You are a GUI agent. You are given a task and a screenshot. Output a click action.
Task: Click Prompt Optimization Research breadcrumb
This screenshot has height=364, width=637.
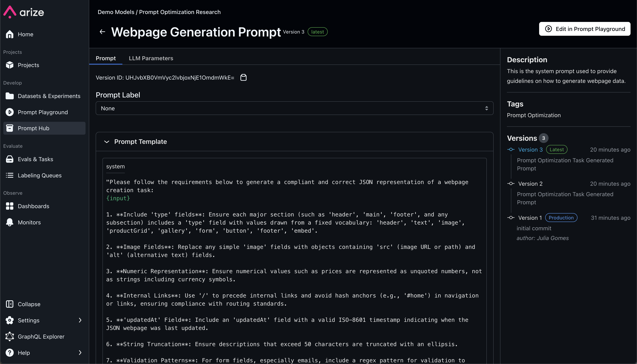pos(180,12)
